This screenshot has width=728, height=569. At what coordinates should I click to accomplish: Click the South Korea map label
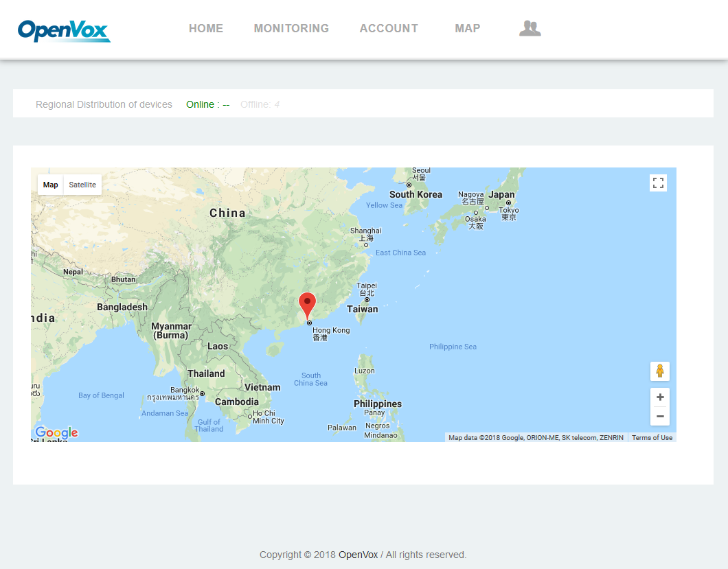(416, 194)
